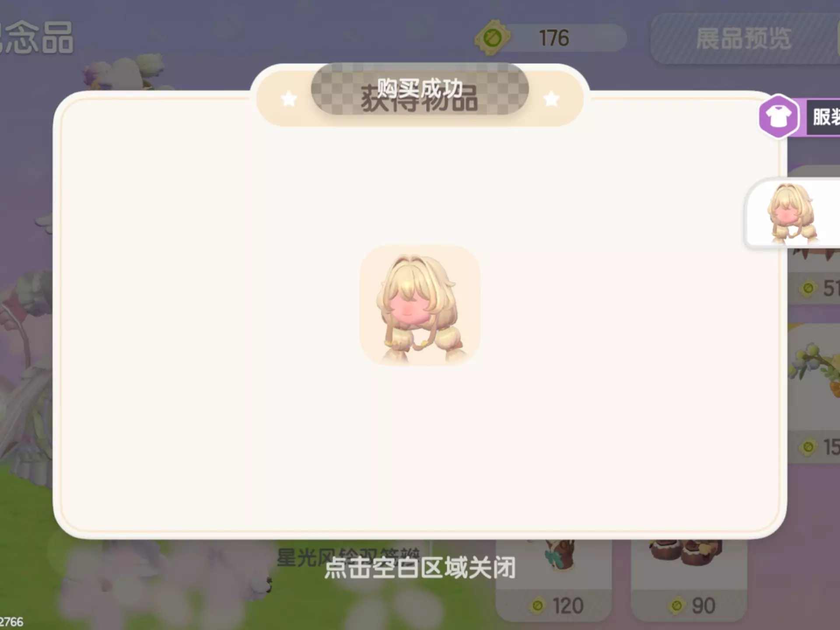Tap the coin icon beside price 90
Viewport: 840px width, 630px height.
pos(676,606)
